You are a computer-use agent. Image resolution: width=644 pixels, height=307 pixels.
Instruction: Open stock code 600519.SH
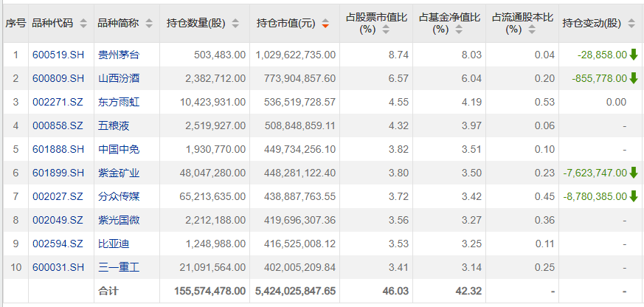point(58,55)
